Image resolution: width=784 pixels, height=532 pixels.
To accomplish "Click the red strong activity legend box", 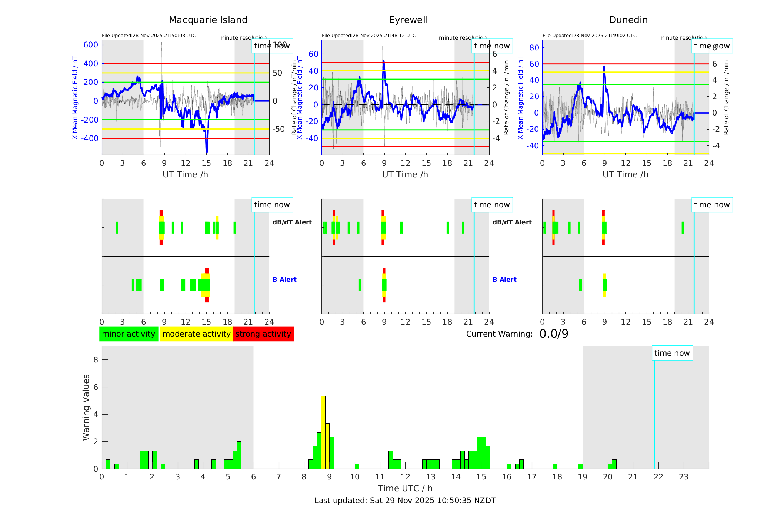I will click(x=263, y=334).
